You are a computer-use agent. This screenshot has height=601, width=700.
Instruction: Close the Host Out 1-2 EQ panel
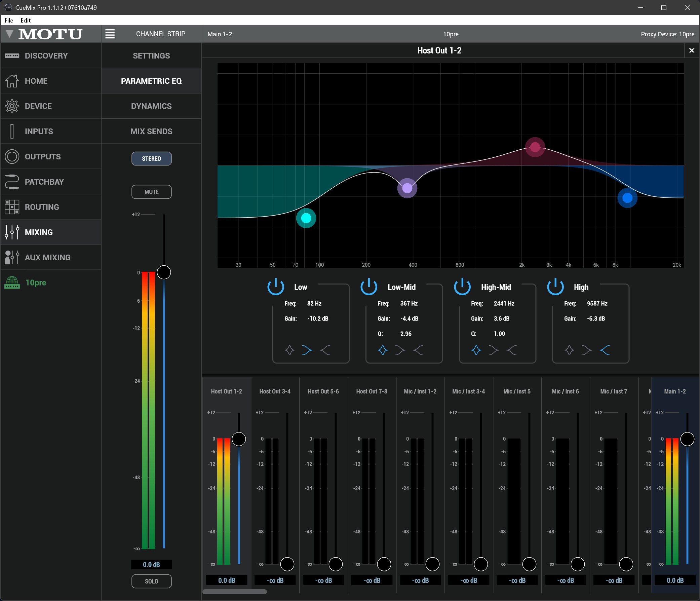point(692,50)
